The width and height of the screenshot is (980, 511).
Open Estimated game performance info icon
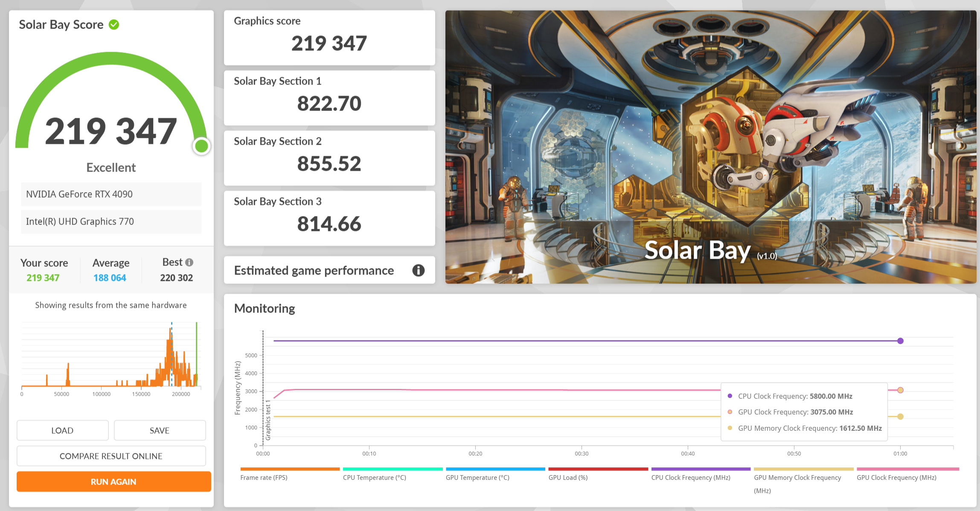[x=418, y=270]
